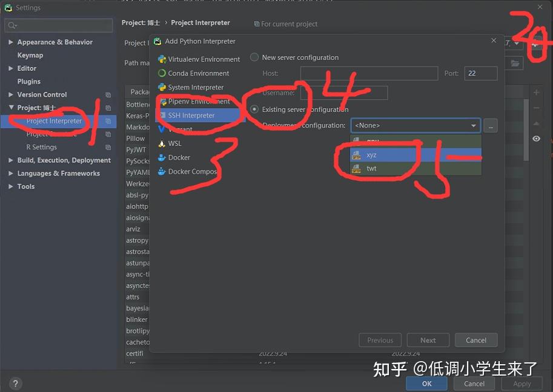Click the Previous button
553x392 pixels.
380,339
